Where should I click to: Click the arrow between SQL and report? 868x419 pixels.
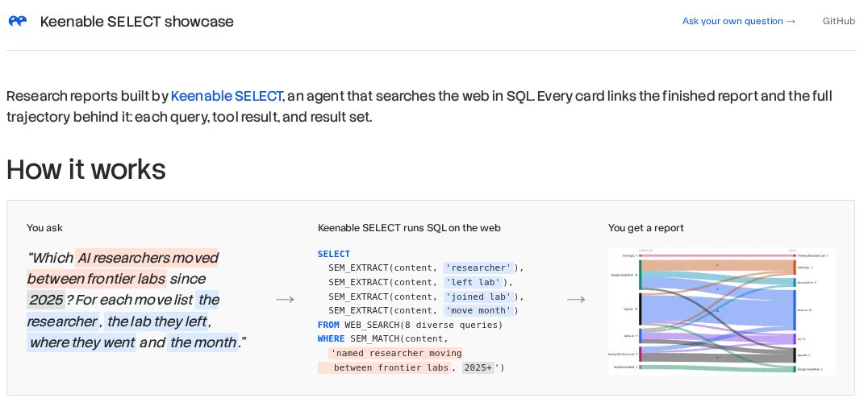[576, 300]
